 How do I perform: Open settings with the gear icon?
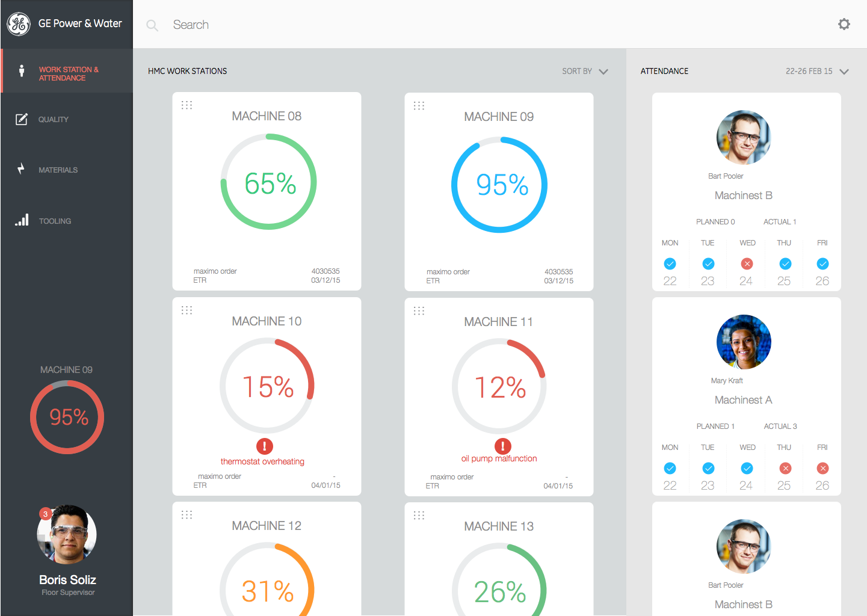(844, 24)
